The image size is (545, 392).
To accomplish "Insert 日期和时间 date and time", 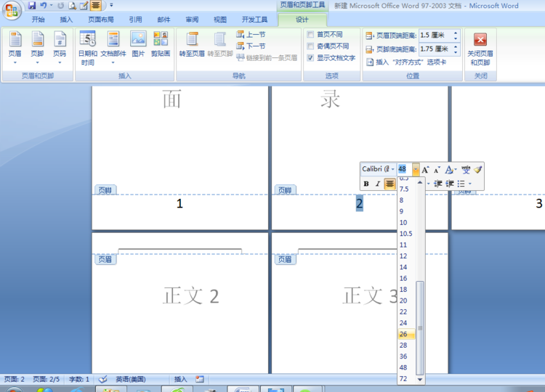I will pos(88,48).
